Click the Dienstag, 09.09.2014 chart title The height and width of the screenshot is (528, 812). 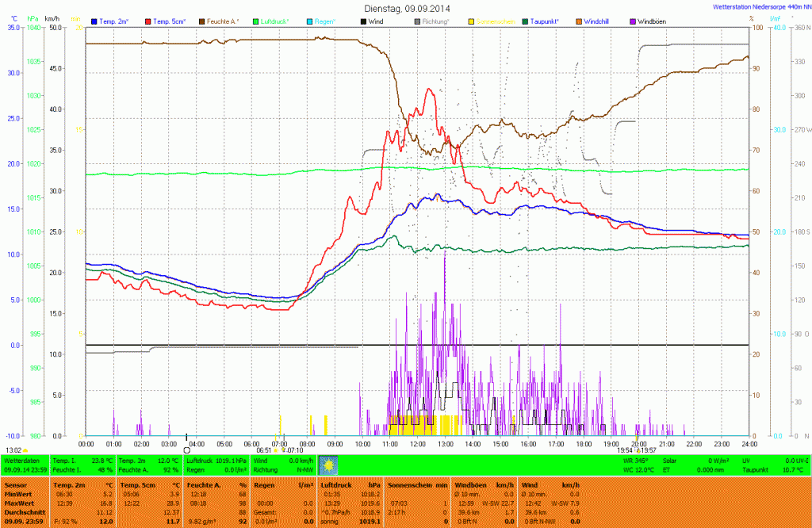[405, 7]
